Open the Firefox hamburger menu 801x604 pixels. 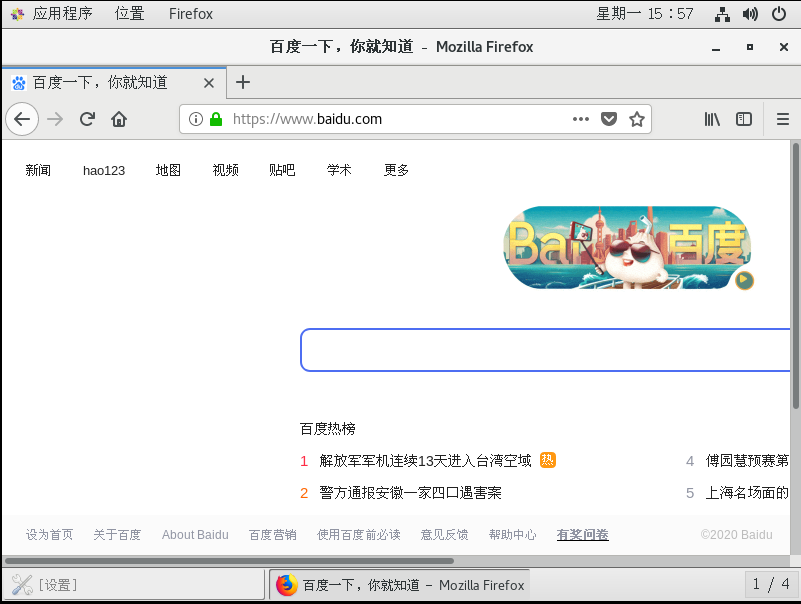point(783,119)
